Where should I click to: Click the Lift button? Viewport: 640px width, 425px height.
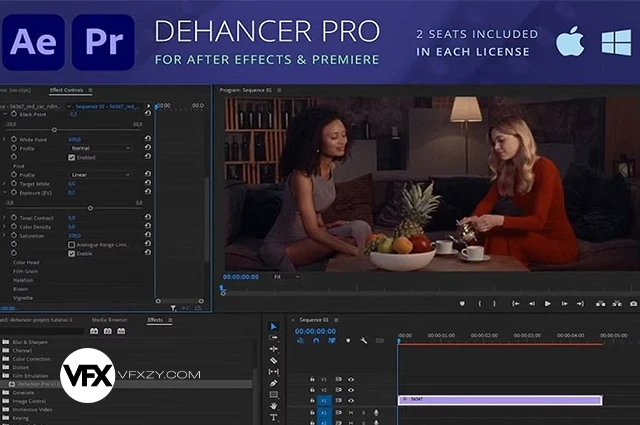(x=600, y=304)
